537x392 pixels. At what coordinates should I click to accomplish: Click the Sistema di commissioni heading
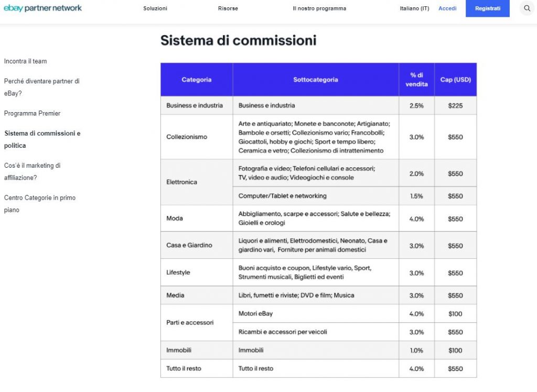(x=239, y=40)
